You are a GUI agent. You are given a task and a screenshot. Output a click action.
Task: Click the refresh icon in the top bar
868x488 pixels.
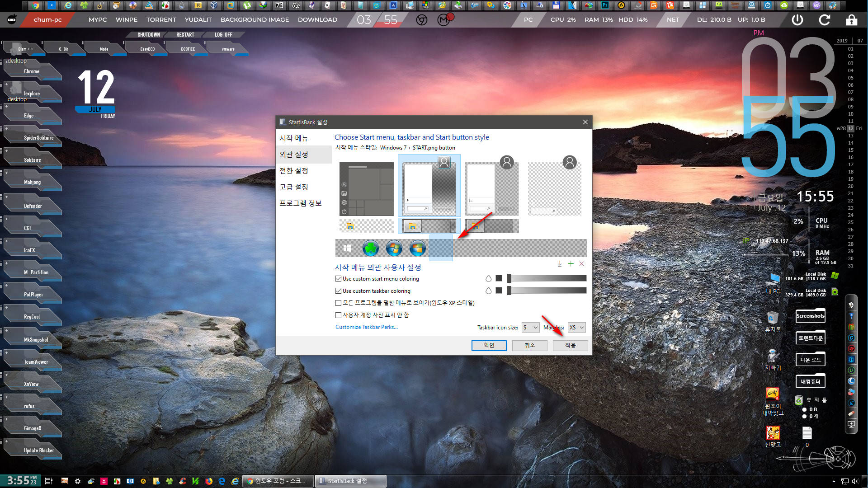click(825, 20)
